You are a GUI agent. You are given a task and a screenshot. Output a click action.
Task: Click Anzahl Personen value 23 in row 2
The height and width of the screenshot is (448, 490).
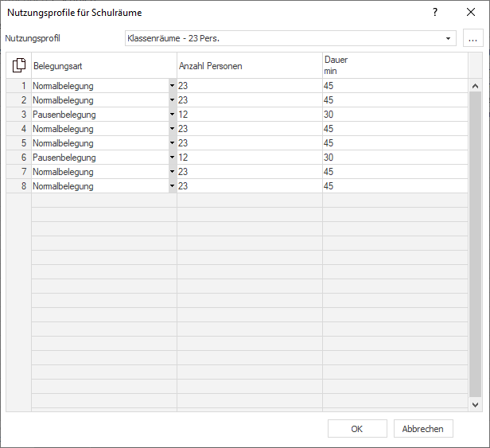click(x=250, y=100)
